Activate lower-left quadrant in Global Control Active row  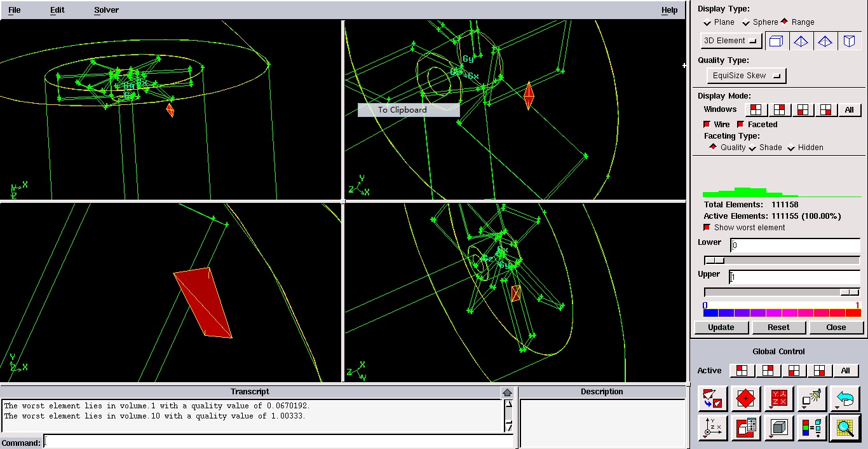(x=794, y=370)
